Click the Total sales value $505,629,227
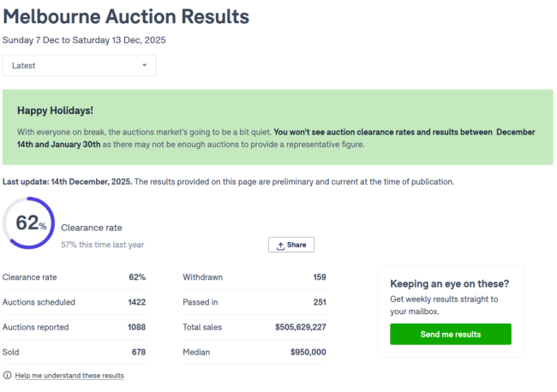 pyautogui.click(x=300, y=327)
